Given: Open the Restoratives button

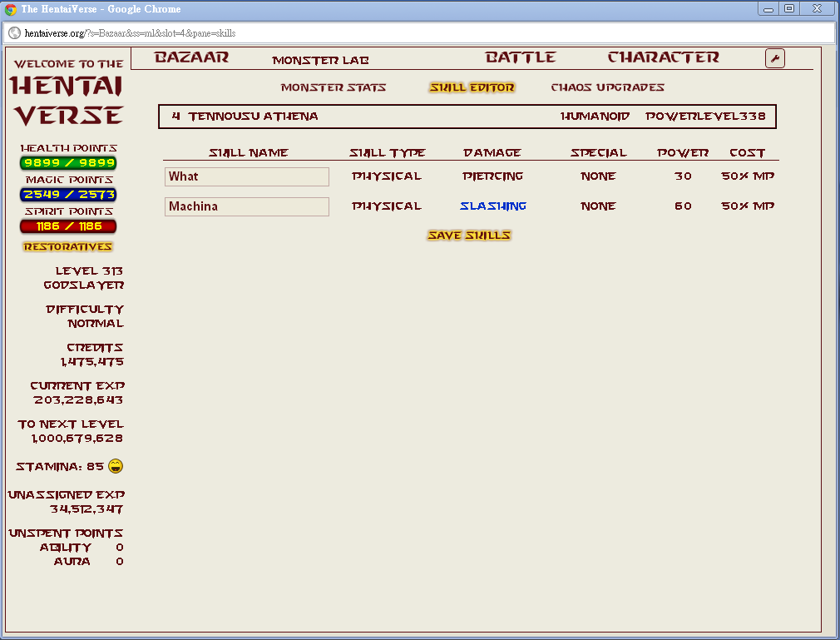Looking at the screenshot, I should point(67,247).
